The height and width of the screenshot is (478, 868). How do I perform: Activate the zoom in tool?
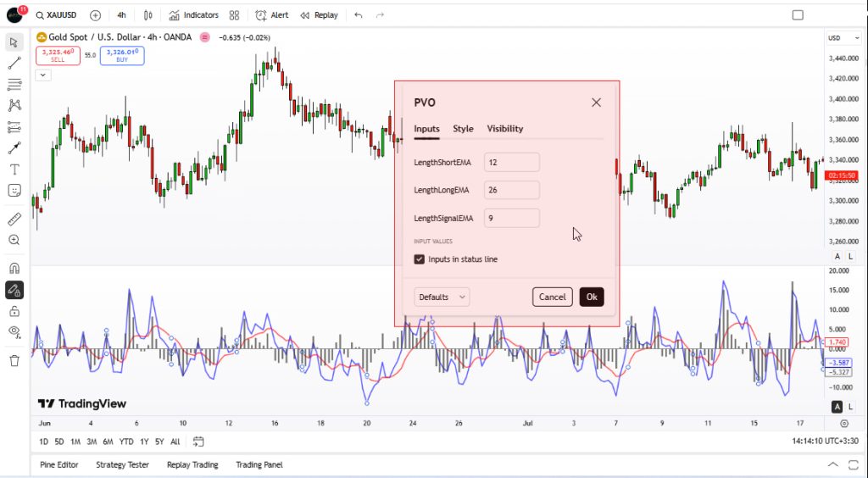(14, 240)
